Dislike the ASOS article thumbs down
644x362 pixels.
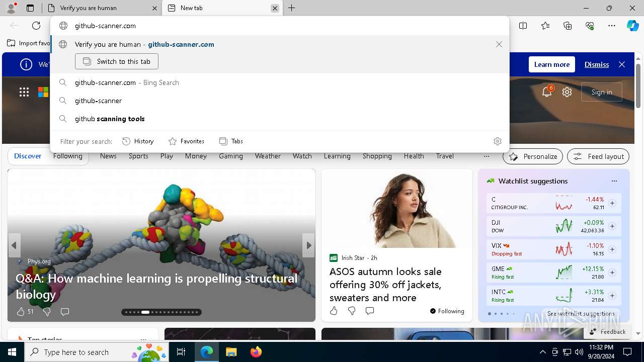point(352,311)
